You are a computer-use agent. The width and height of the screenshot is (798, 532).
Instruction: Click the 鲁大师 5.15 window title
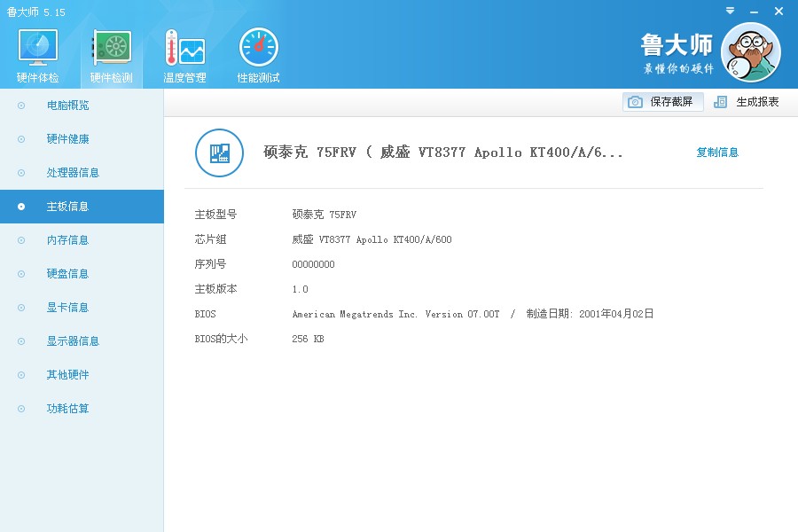coord(36,12)
